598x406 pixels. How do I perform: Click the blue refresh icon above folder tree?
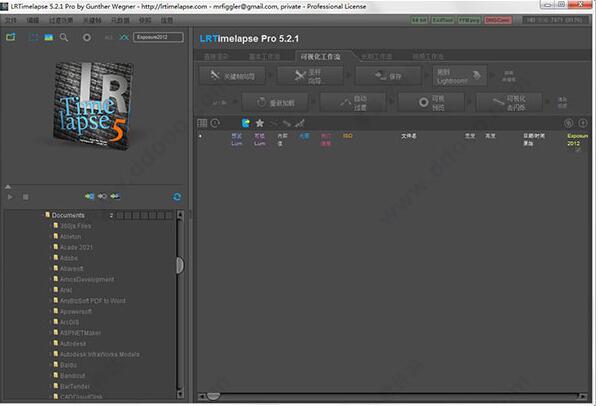pyautogui.click(x=177, y=197)
